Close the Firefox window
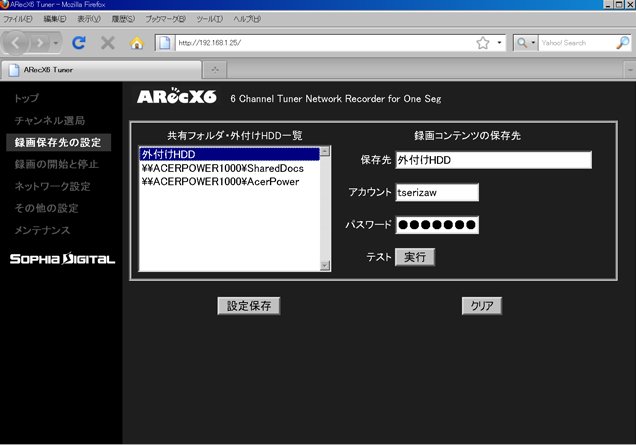Image resolution: width=636 pixels, height=445 pixels. click(x=630, y=4)
